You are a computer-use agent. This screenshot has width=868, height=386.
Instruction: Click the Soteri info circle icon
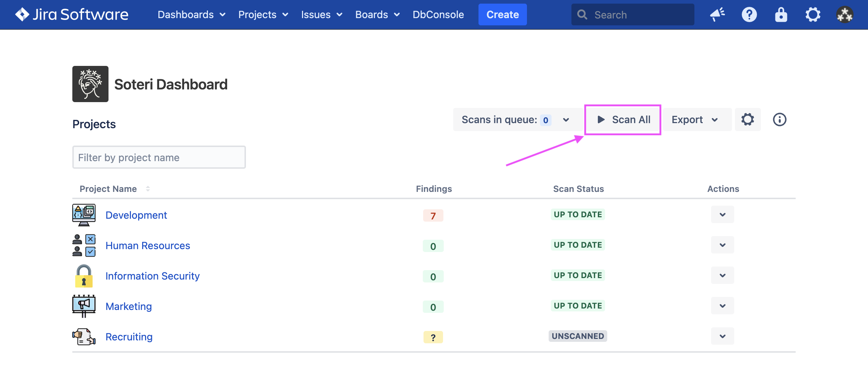coord(779,119)
